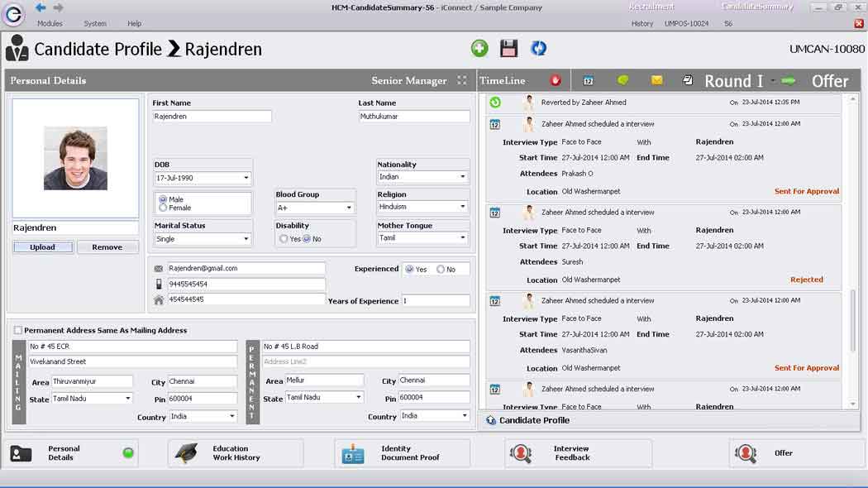Select the Female radio button
This screenshot has width=868, height=488.
[x=164, y=208]
